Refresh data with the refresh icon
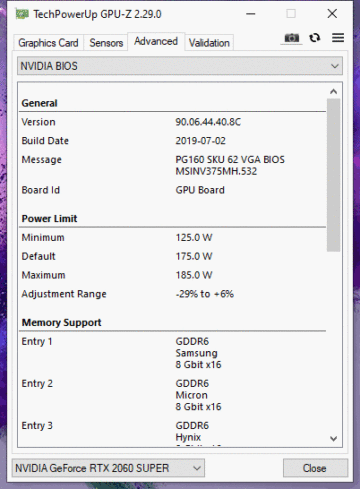360x489 pixels. click(x=315, y=38)
